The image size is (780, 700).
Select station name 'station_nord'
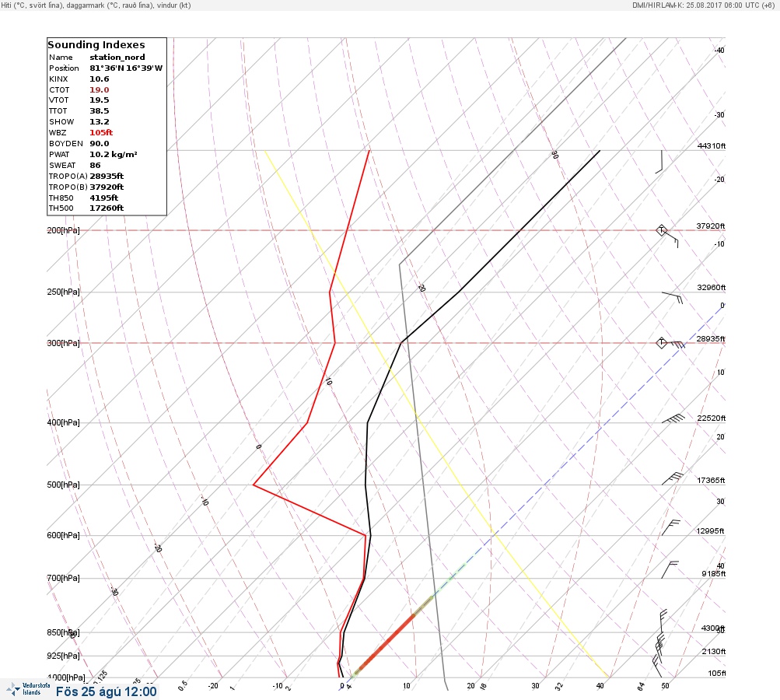tap(117, 58)
